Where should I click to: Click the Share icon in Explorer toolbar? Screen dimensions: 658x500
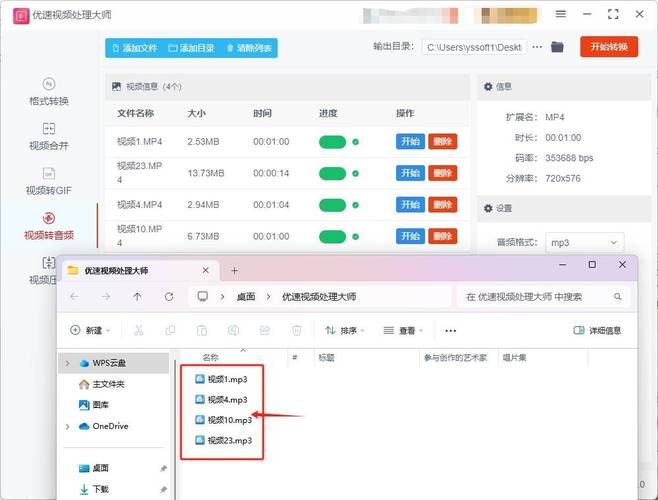(x=265, y=330)
